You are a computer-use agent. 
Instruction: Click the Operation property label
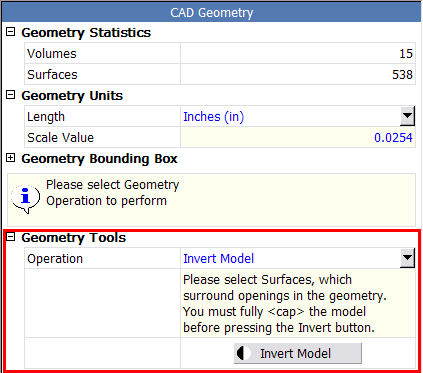55,259
